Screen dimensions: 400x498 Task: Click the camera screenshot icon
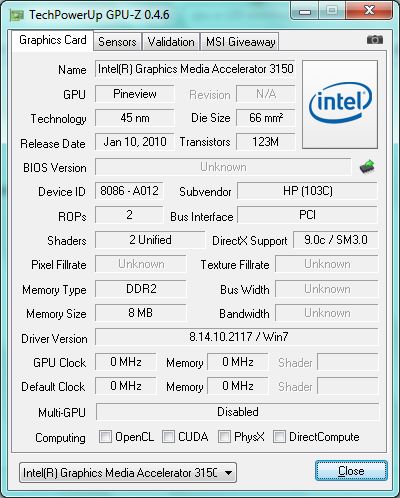pyautogui.click(x=375, y=40)
